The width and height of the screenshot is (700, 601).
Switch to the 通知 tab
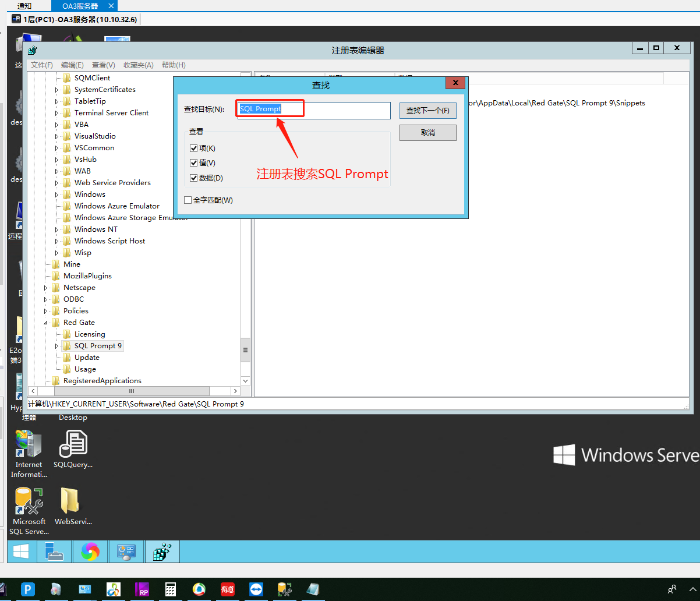pos(24,6)
